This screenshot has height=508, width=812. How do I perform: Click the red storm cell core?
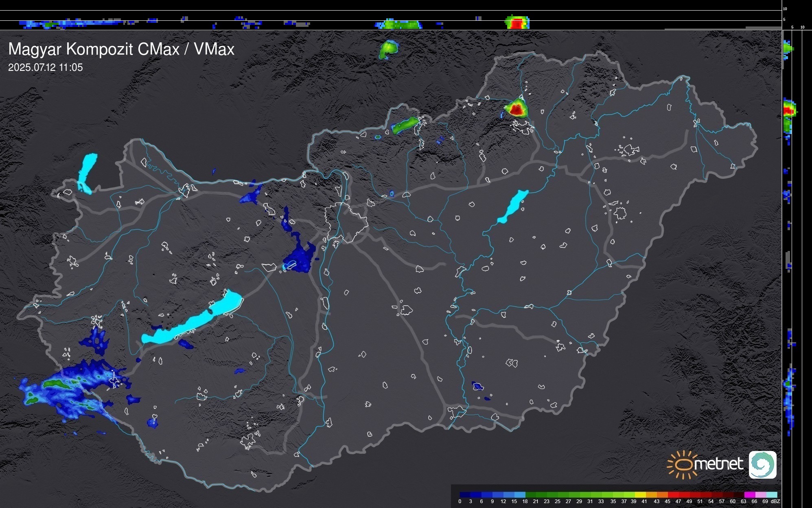click(x=517, y=109)
